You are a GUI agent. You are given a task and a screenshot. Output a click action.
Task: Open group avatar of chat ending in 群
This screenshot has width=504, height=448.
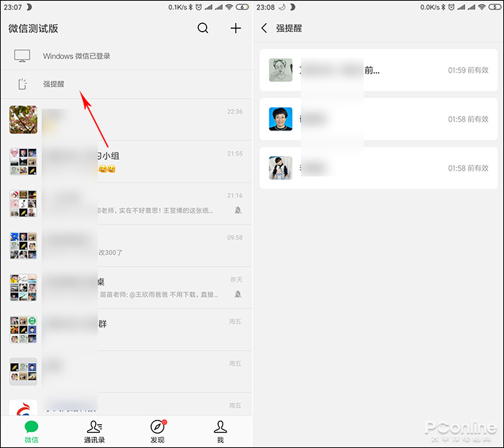[23, 330]
